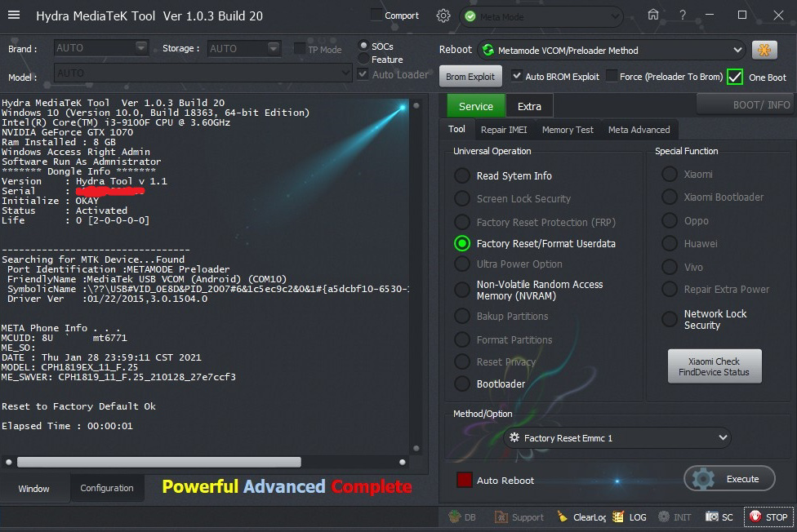The height and width of the screenshot is (532, 797).
Task: Switch to the Extra tab
Action: pyautogui.click(x=529, y=106)
